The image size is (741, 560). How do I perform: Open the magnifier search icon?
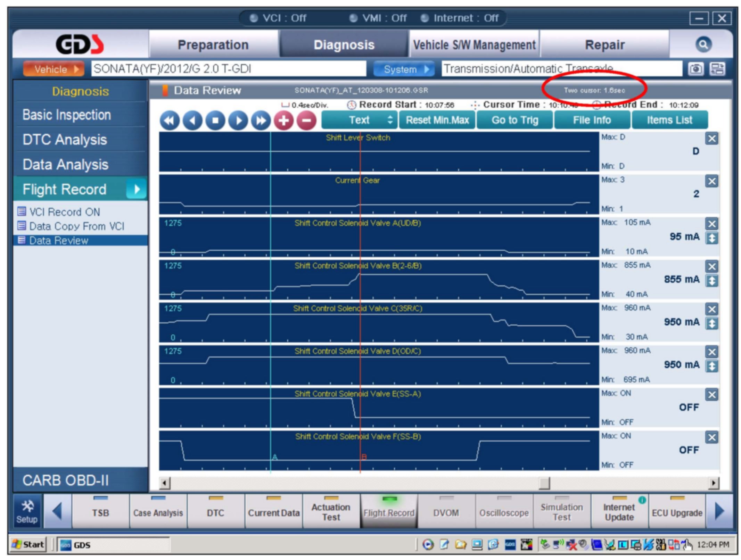coord(703,45)
